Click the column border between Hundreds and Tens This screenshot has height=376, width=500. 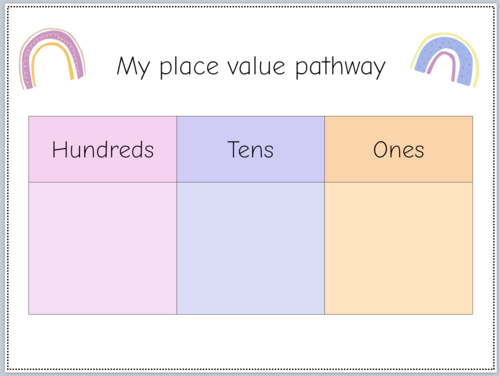(177, 215)
